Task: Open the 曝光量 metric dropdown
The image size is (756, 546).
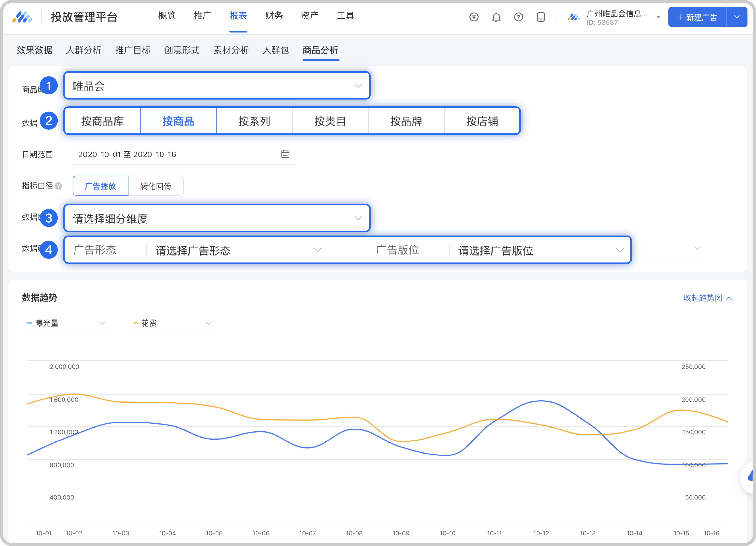Action: 66,323
